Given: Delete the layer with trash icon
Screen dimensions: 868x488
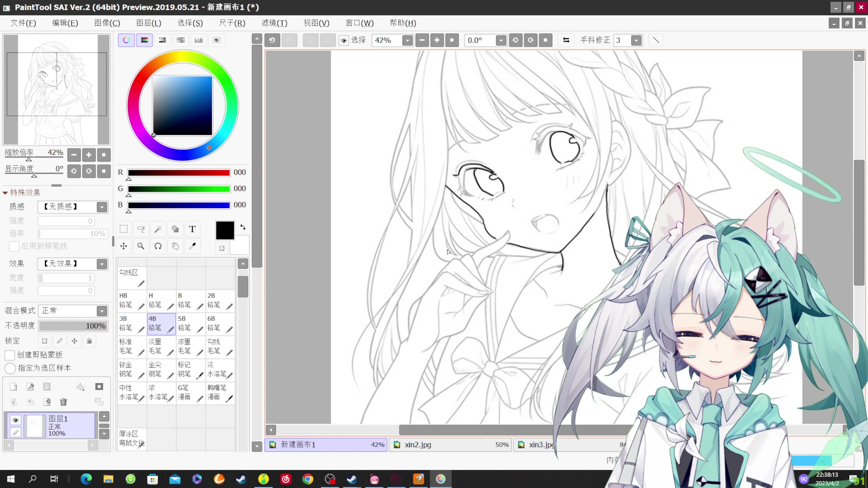Looking at the screenshot, I should [63, 402].
